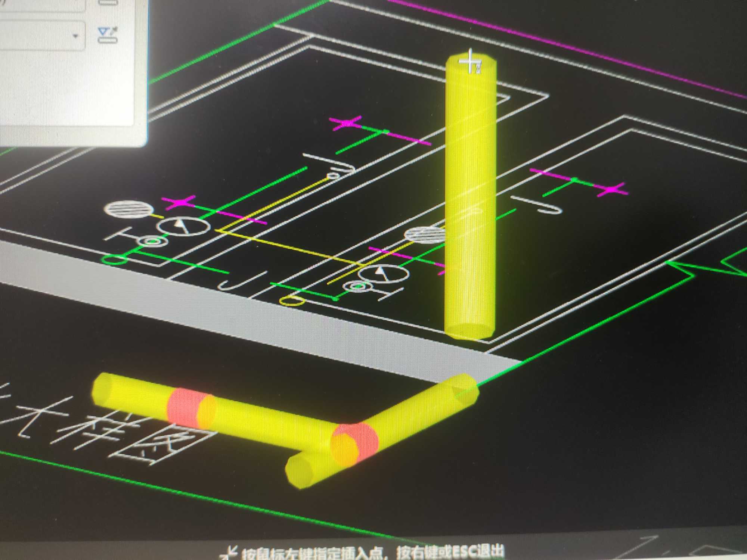This screenshot has height=560, width=747.
Task: Select the left circle-with-pointer fixture symbol
Action: point(183,227)
